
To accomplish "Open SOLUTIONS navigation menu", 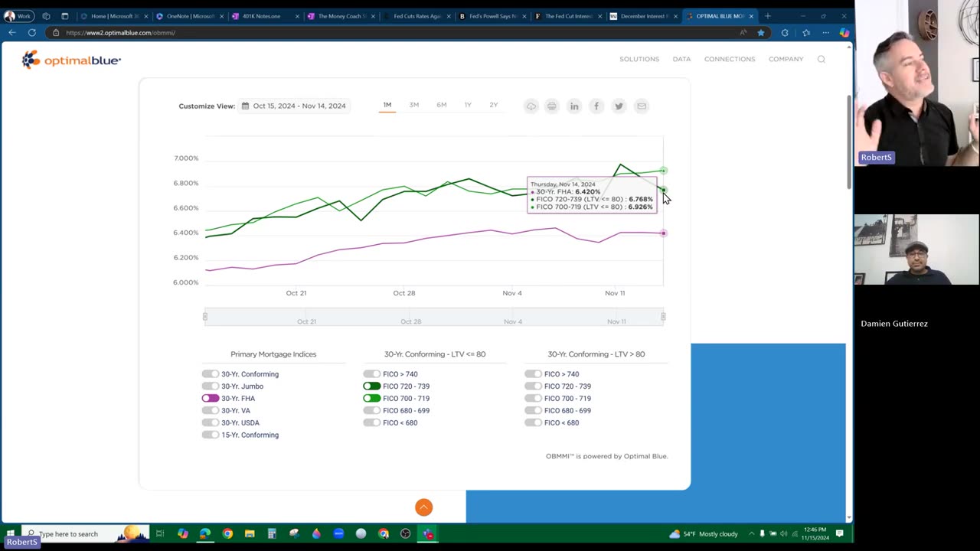I will [639, 59].
